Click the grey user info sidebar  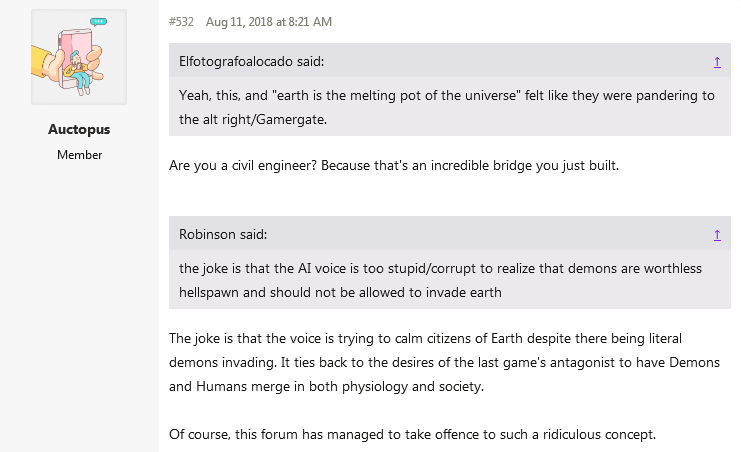pyautogui.click(x=79, y=226)
